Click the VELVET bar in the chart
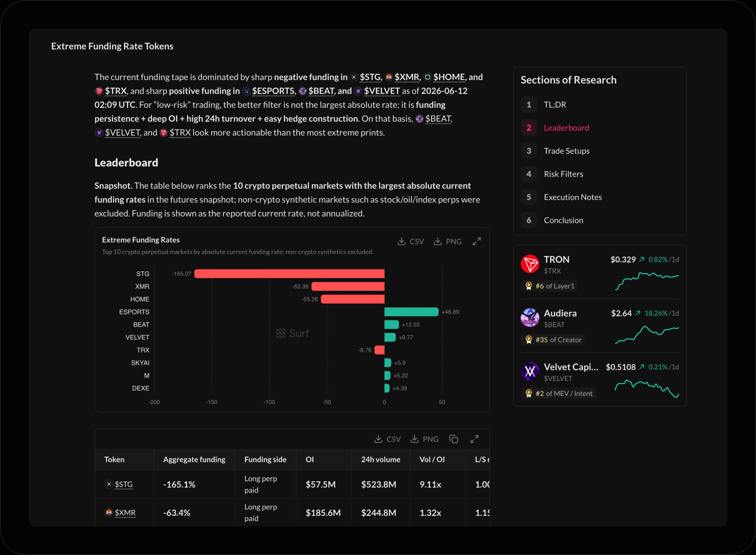This screenshot has height=555, width=756. click(390, 337)
